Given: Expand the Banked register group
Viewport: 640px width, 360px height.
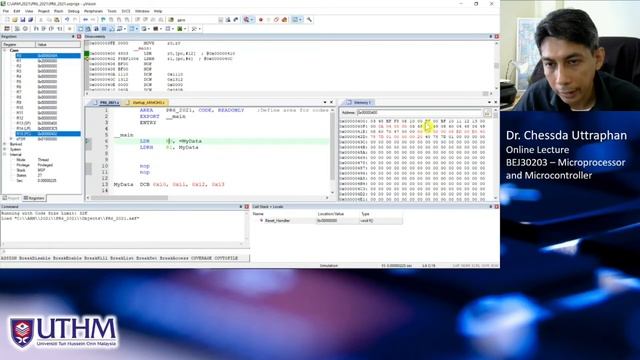Looking at the screenshot, I should (x=5, y=144).
